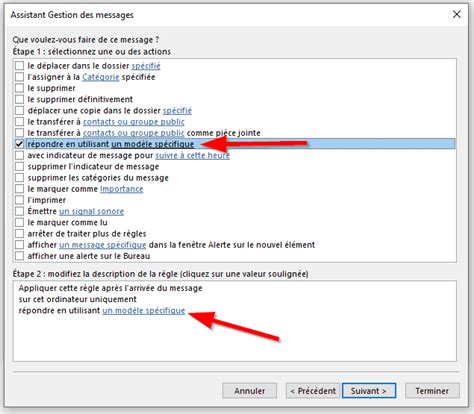Image resolution: width=474 pixels, height=414 pixels.
Task: Open "un modèle spécifique" link in step 2 box
Action: tap(144, 310)
